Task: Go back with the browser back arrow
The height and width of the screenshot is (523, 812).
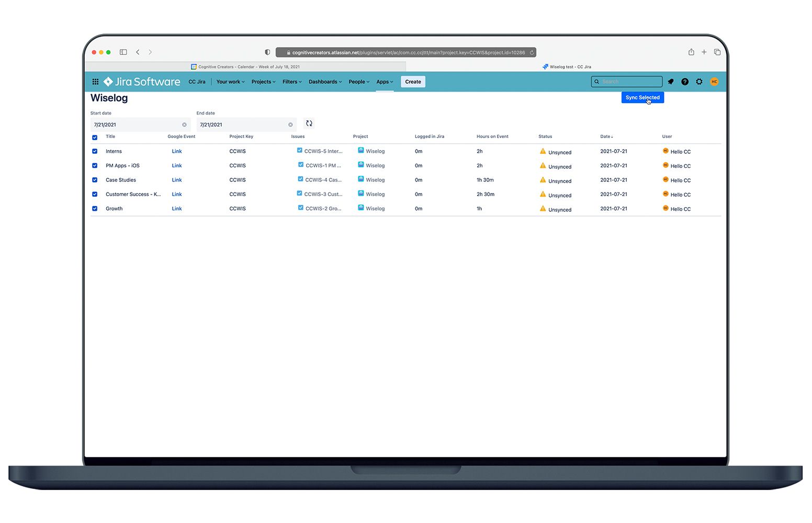Action: 138,52
